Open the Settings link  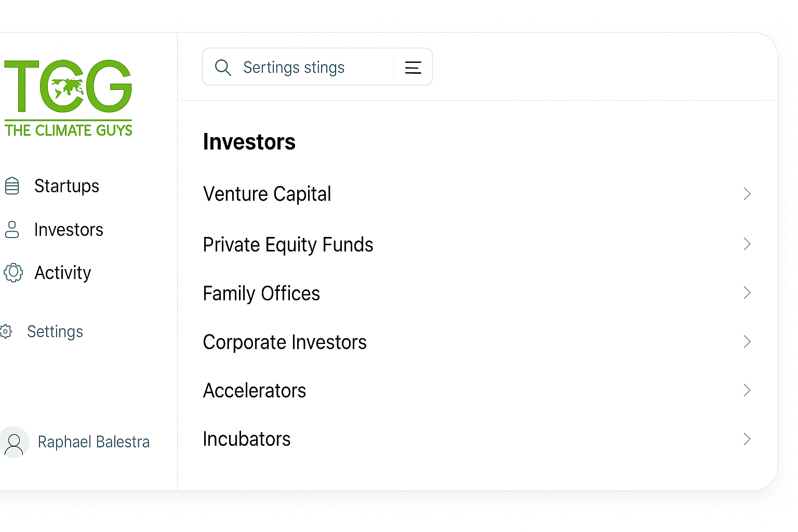coord(55,331)
